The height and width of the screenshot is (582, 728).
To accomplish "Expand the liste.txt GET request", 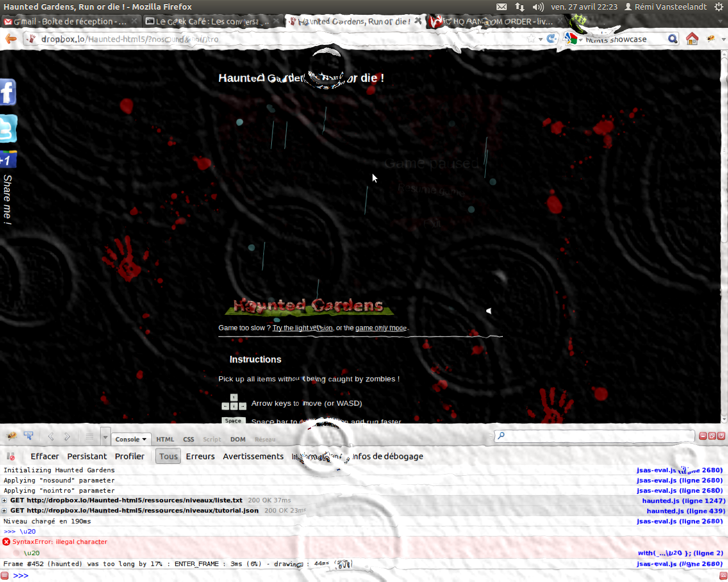I will tap(5, 501).
